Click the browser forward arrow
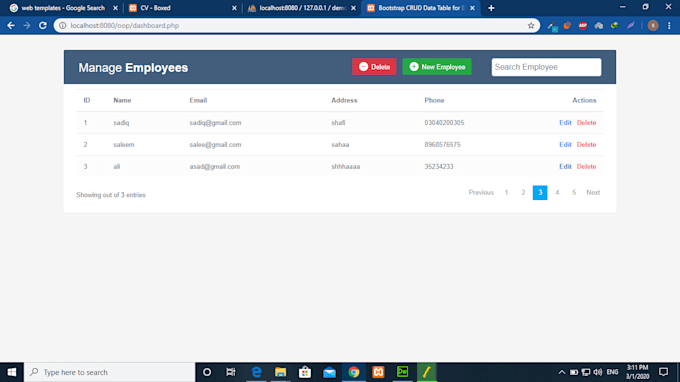 27,26
